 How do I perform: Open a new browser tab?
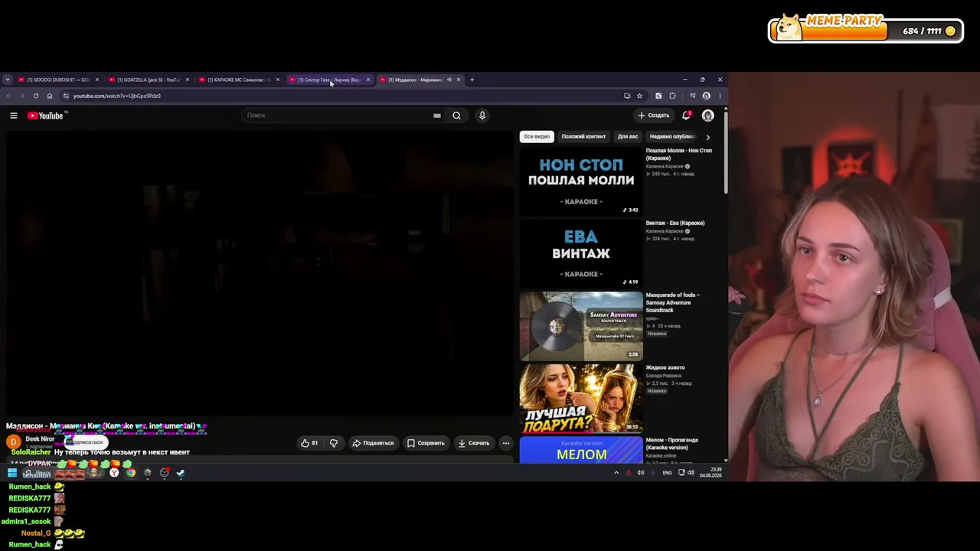(472, 80)
